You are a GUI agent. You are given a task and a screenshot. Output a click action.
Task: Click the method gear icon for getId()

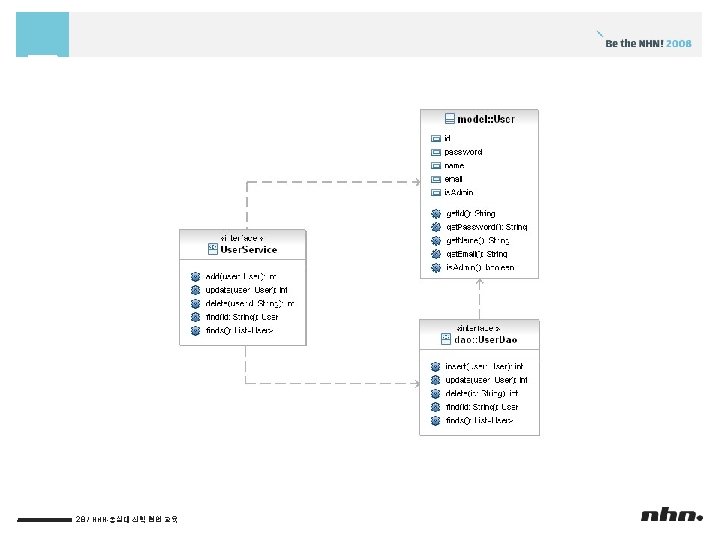point(436,214)
